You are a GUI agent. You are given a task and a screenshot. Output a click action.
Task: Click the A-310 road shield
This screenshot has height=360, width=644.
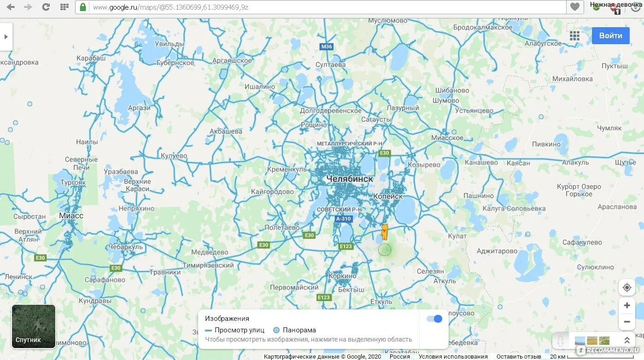[x=343, y=219]
